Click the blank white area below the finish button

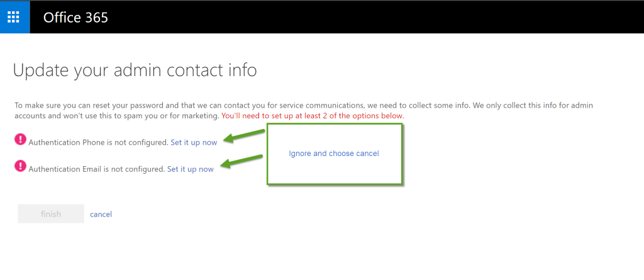click(164, 255)
